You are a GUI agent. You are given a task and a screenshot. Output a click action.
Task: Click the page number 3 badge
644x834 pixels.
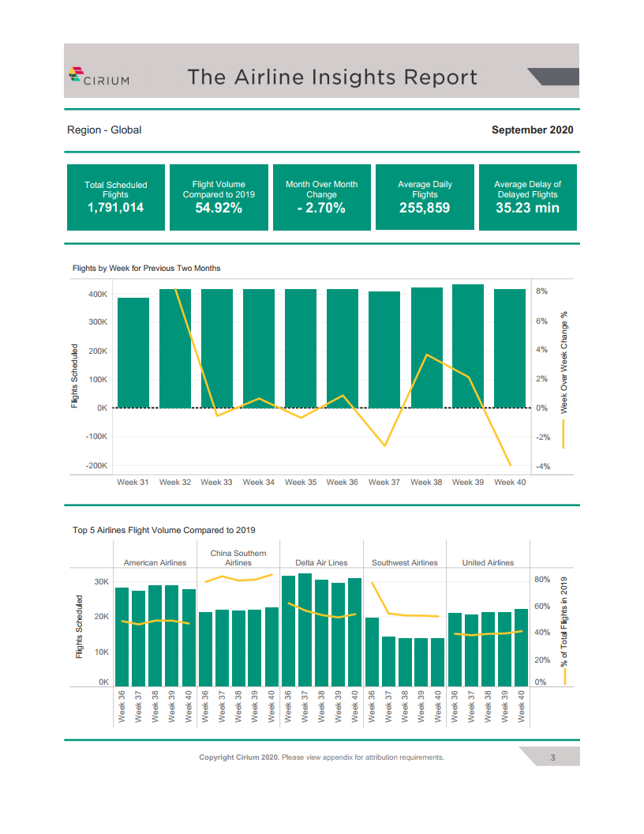point(553,757)
